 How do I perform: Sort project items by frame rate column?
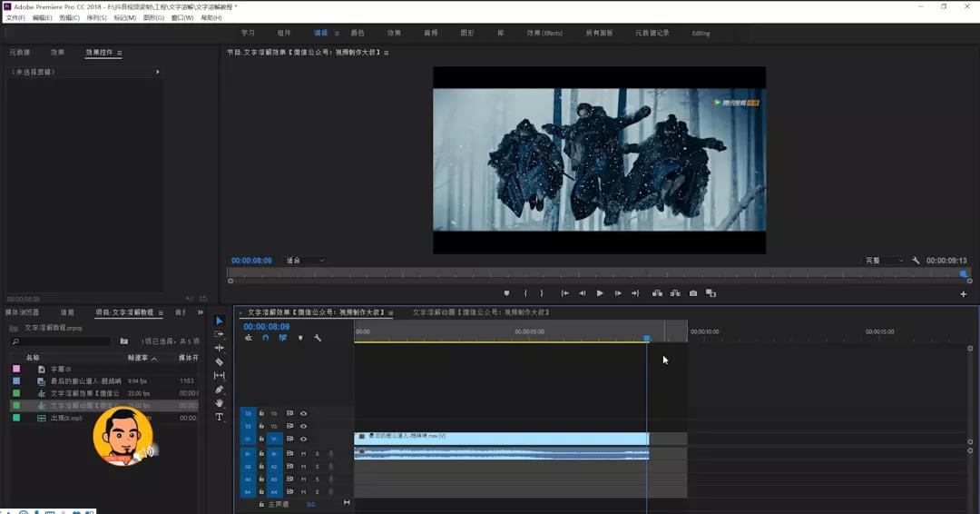pos(142,359)
